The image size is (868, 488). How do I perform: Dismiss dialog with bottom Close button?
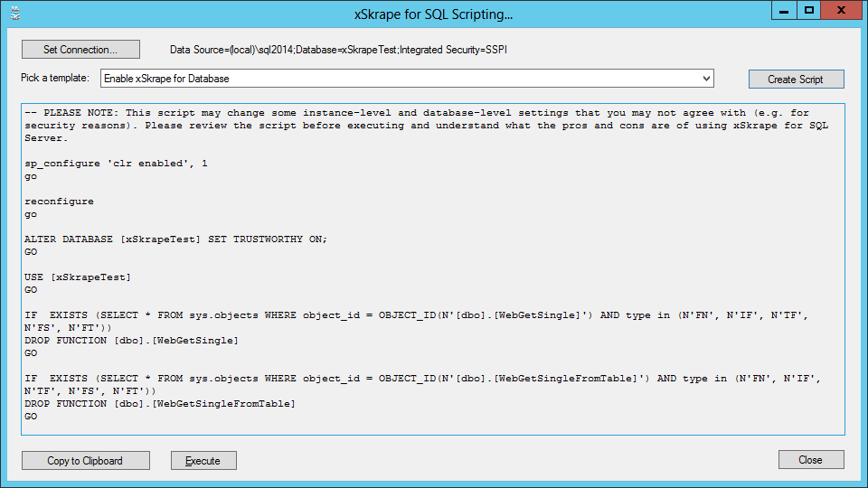point(811,460)
